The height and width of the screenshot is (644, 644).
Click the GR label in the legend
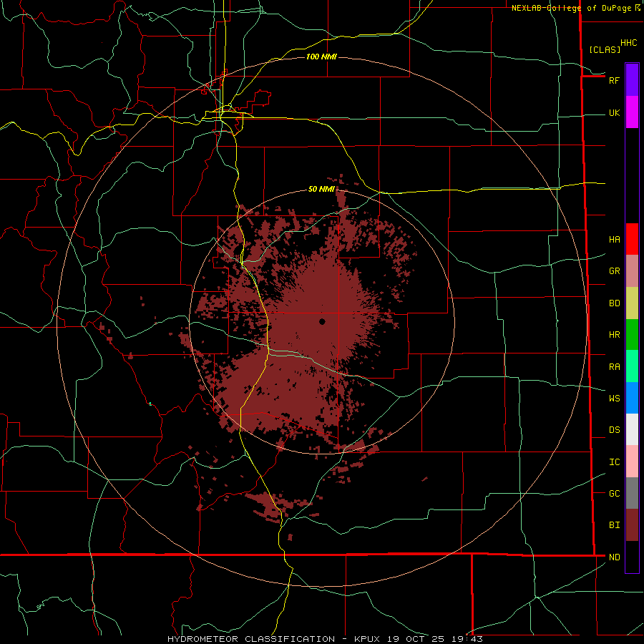coord(614,271)
